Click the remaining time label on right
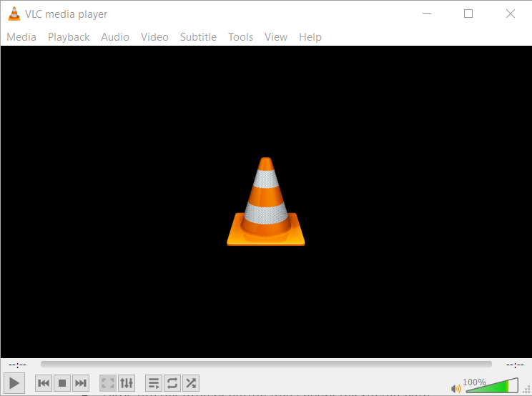This screenshot has height=396, width=532. click(x=515, y=365)
